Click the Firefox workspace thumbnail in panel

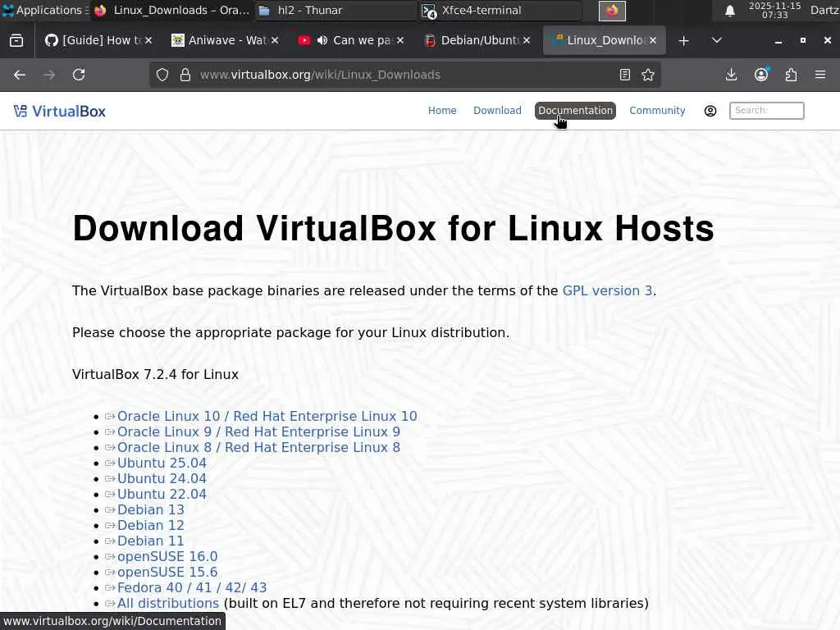pos(612,11)
